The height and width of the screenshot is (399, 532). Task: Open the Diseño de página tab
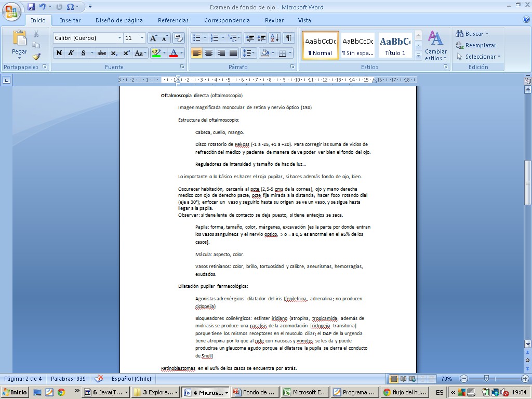click(x=119, y=20)
